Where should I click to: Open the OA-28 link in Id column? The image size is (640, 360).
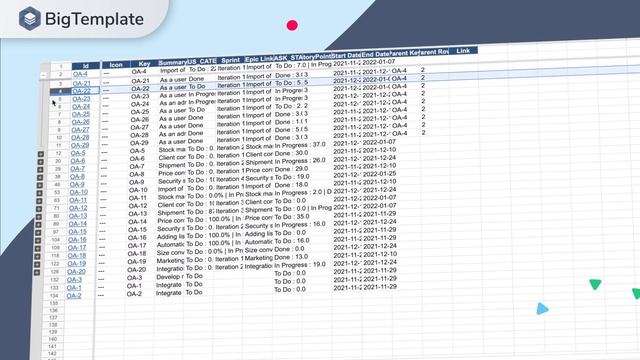(80, 138)
